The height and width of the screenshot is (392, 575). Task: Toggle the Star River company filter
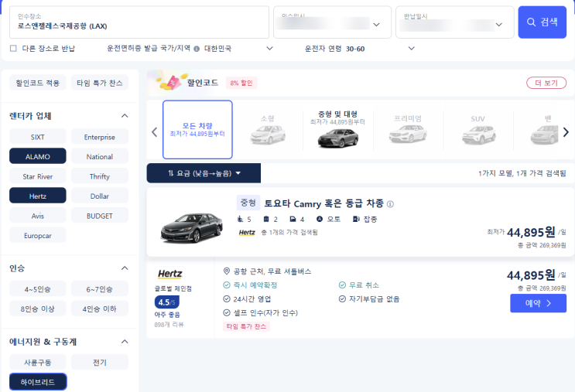tap(38, 176)
